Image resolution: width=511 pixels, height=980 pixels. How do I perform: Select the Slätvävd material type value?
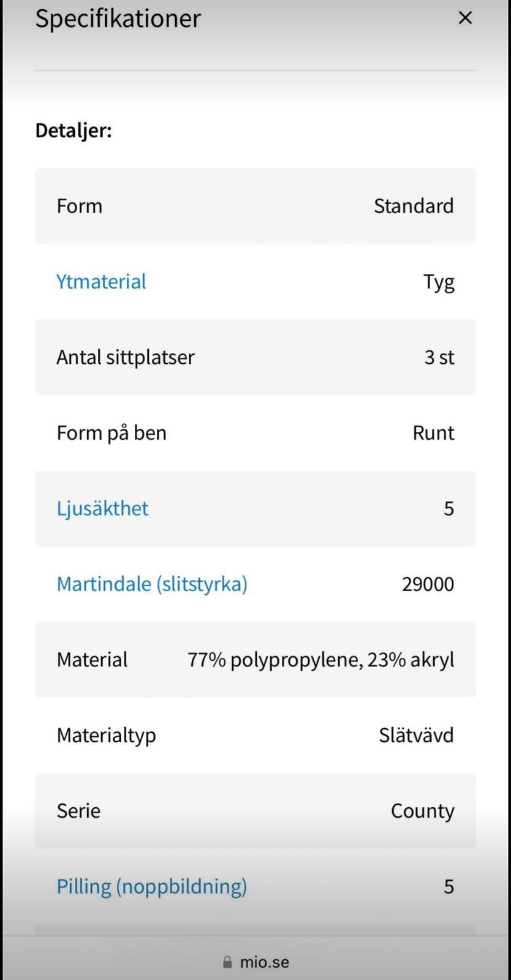click(x=416, y=735)
